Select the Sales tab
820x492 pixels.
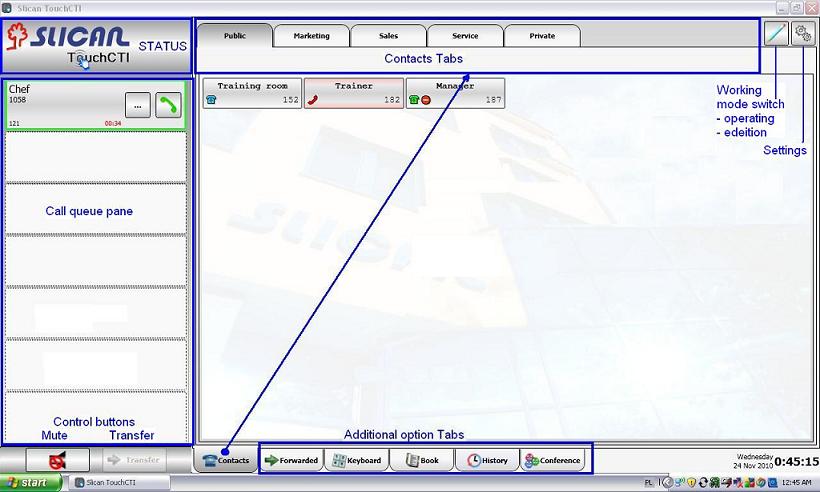click(x=388, y=36)
